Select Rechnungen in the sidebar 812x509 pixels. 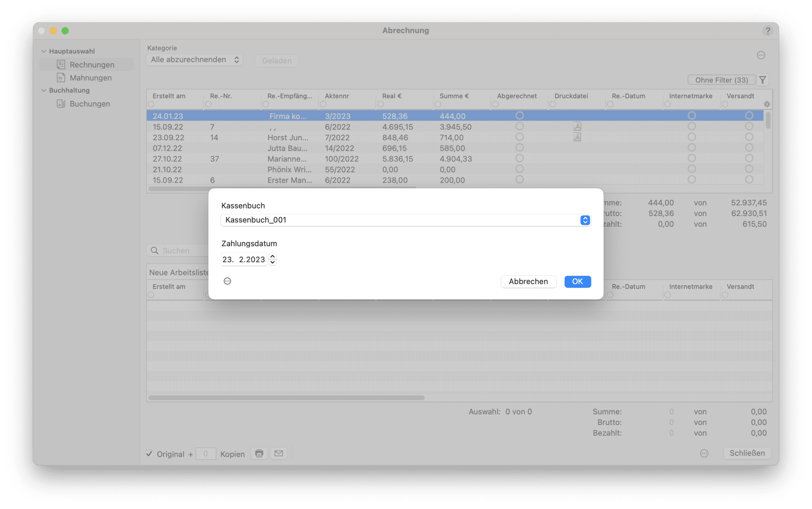[x=86, y=64]
